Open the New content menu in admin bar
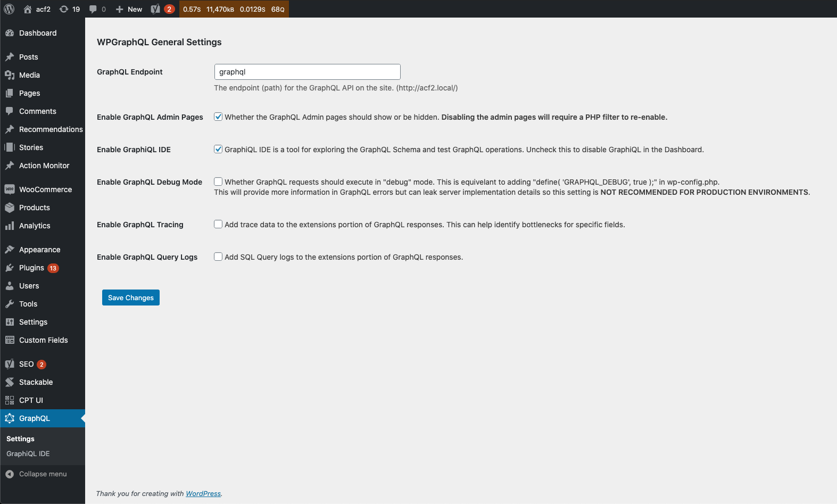Image resolution: width=837 pixels, height=504 pixels. coord(129,9)
